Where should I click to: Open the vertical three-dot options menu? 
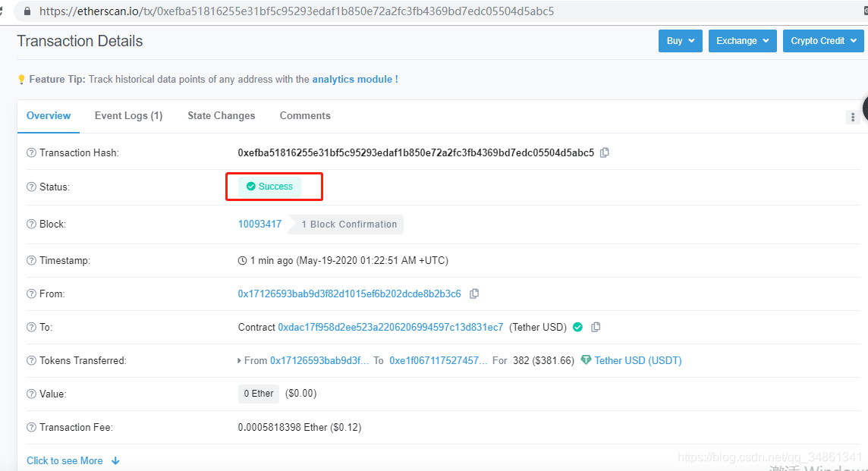(x=853, y=117)
